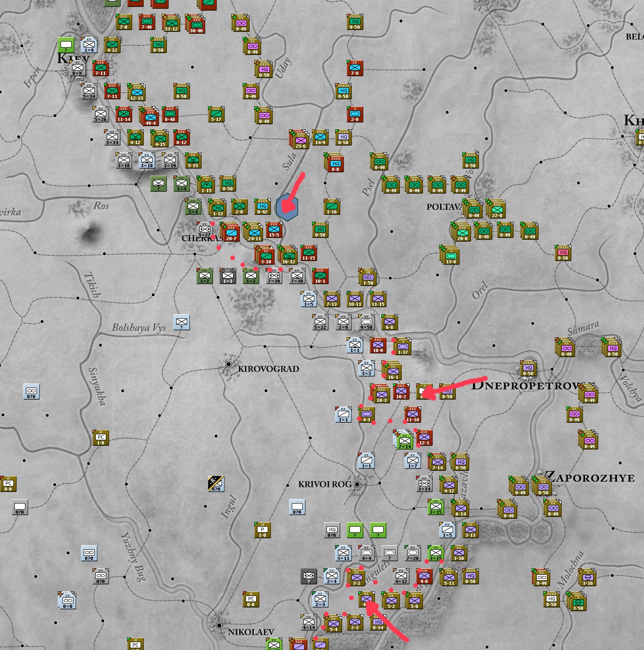The height and width of the screenshot is (650, 644).
Task: Click the red 15-5 counter
Action: [274, 230]
